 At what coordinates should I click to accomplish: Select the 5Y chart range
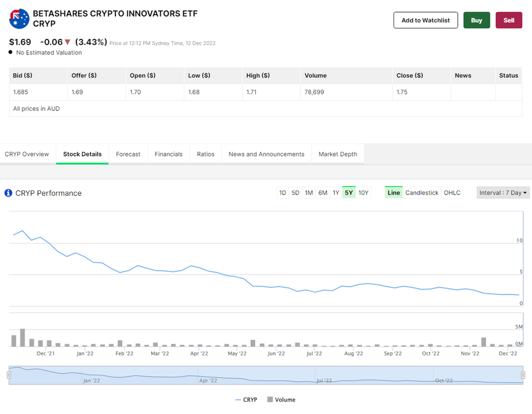(x=349, y=193)
